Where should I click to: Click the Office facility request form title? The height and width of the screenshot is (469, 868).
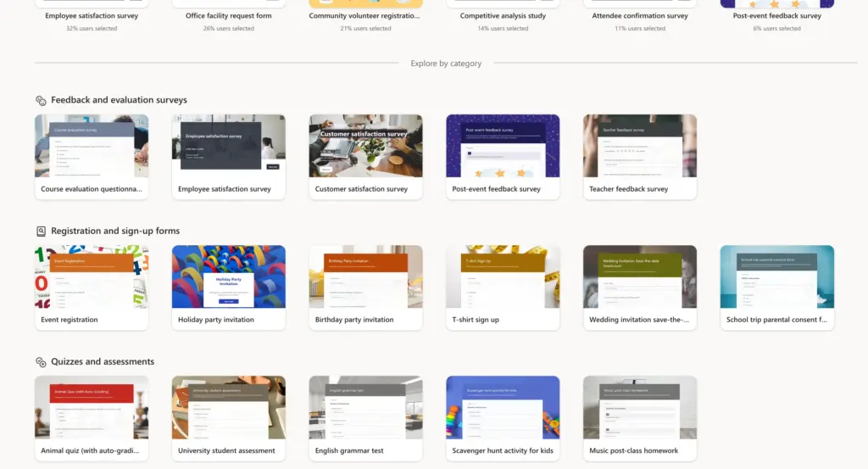(229, 16)
